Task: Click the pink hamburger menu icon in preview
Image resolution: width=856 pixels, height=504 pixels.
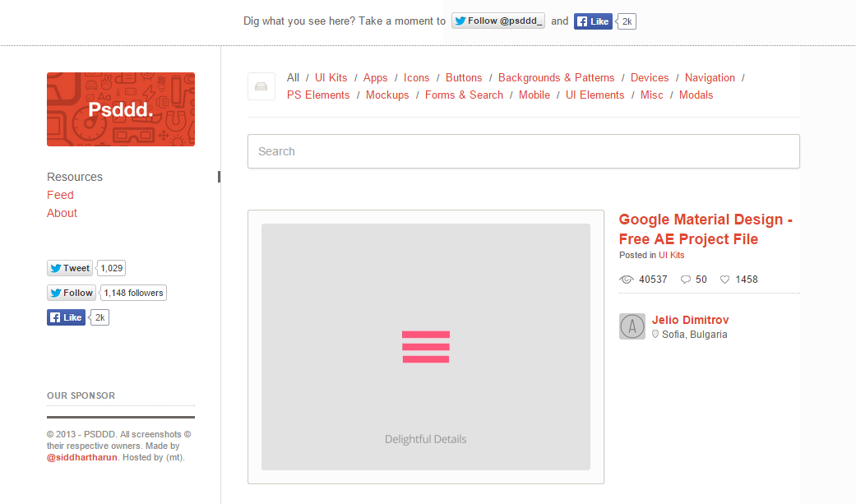Action: point(426,347)
